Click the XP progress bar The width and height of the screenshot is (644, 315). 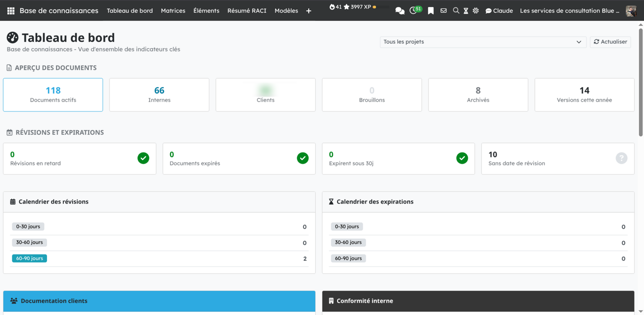click(x=382, y=7)
